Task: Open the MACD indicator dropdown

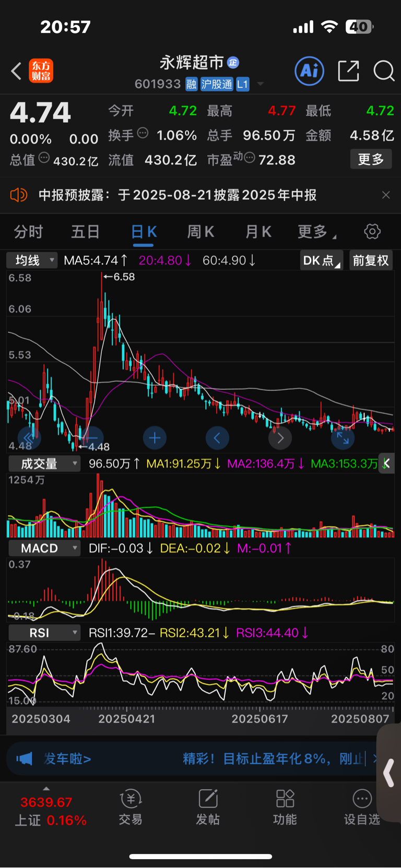Action: [x=44, y=548]
